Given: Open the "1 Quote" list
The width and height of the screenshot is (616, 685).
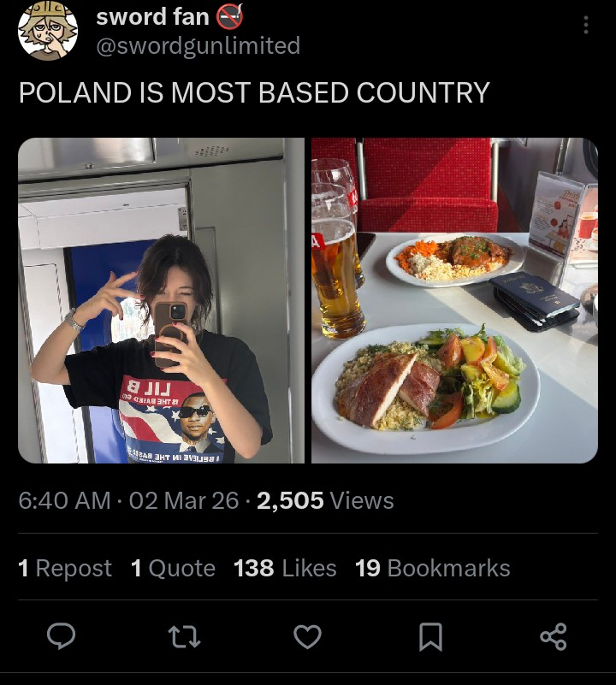Looking at the screenshot, I should (173, 569).
